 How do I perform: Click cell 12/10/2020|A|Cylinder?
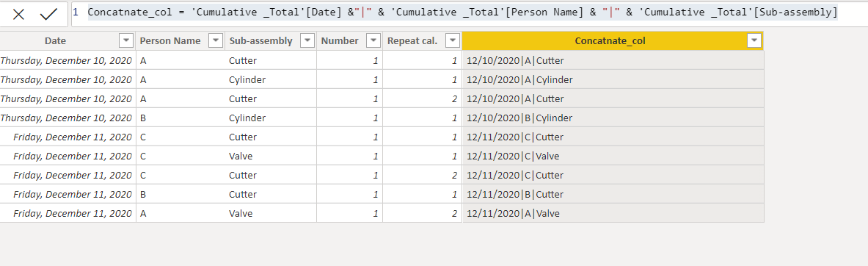coord(613,80)
